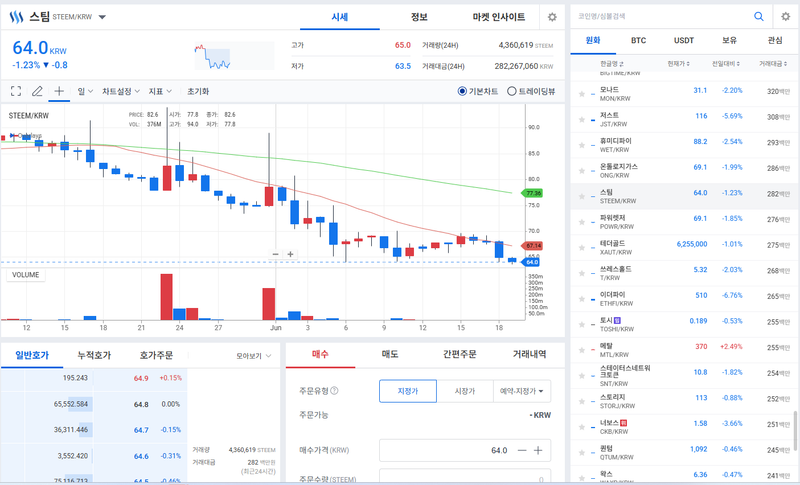
Task: Click the coin name search field
Action: coord(661,16)
